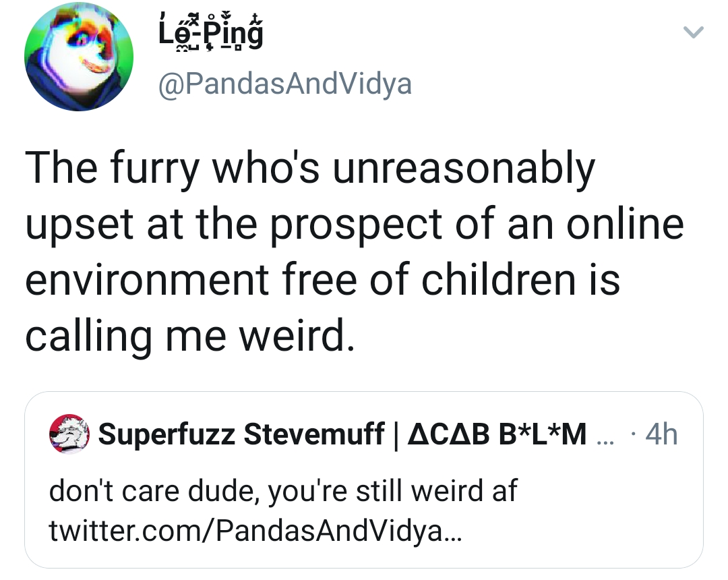728x580 pixels.
Task: Open the @PandasAndVidya handle
Action: (x=284, y=85)
